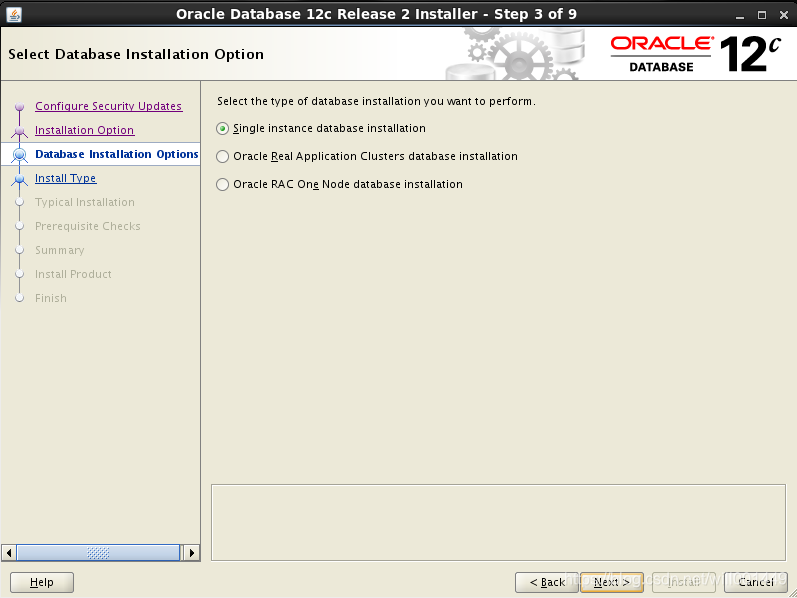
Task: Go back with the Back button
Action: point(546,582)
